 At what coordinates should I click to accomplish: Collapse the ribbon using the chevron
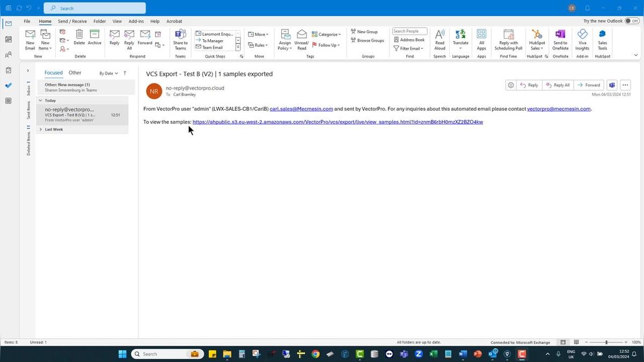636,55
